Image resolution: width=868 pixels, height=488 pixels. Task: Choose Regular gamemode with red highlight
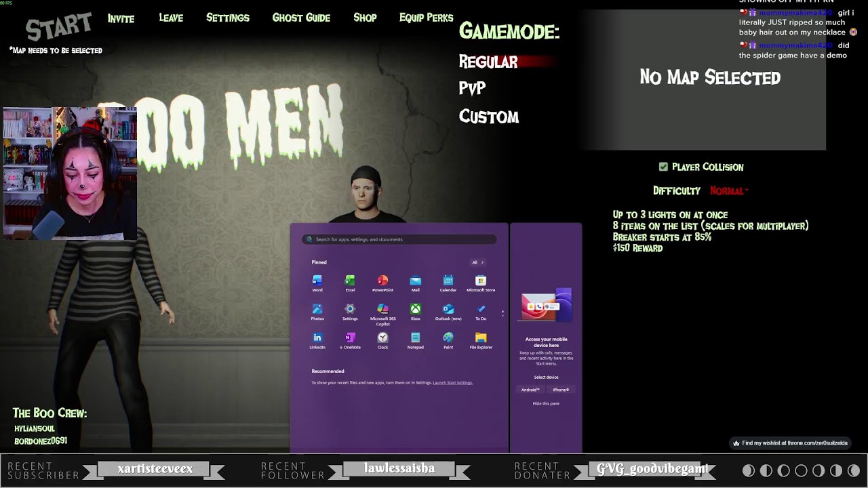tap(488, 62)
